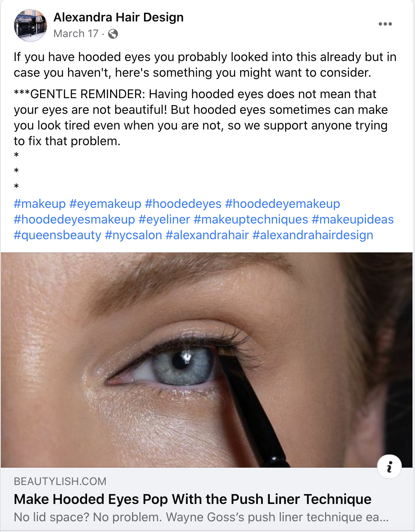The height and width of the screenshot is (532, 415).
Task: Open the March 17 post timestamp
Action: (x=76, y=33)
